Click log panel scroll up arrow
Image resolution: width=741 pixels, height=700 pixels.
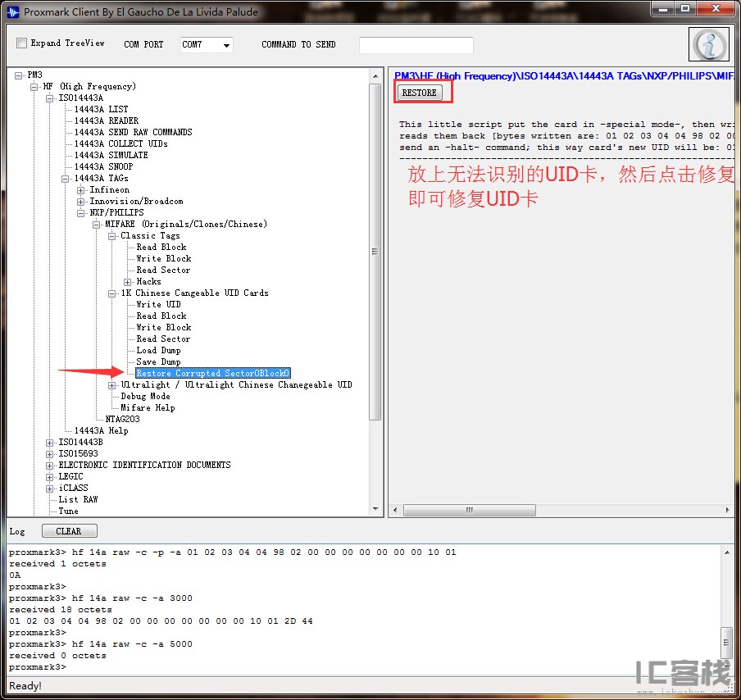tap(727, 552)
